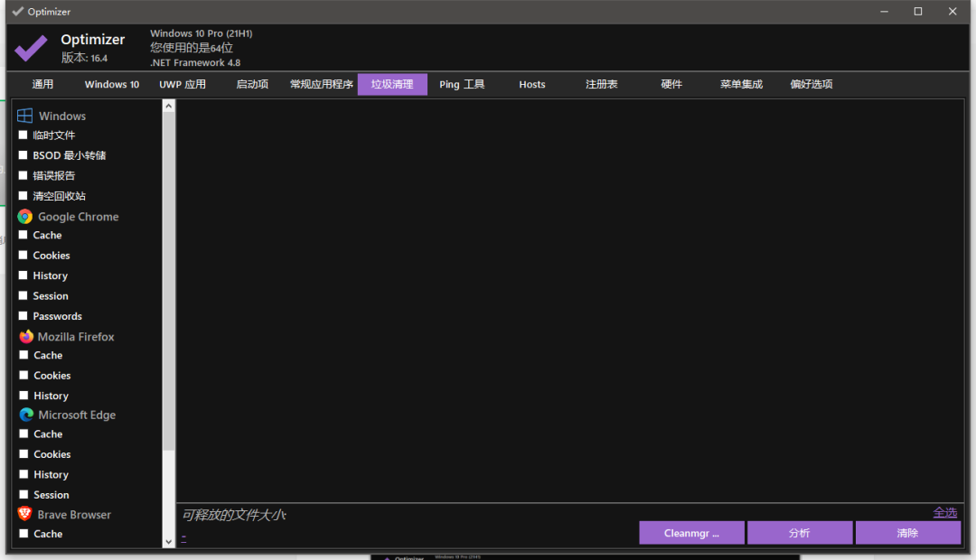976x560 pixels.
Task: Open the Hosts tab
Action: (x=532, y=84)
